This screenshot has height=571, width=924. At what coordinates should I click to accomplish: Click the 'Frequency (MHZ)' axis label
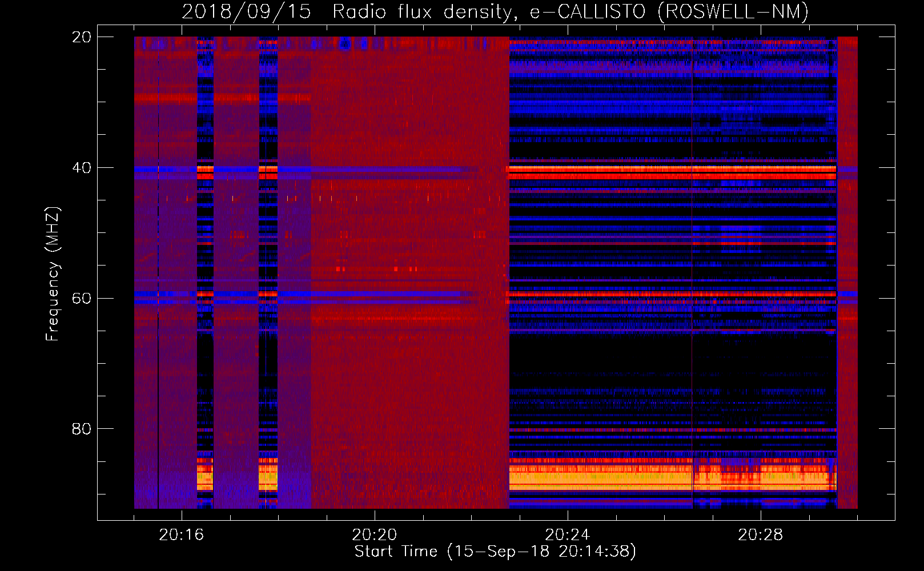pyautogui.click(x=52, y=274)
